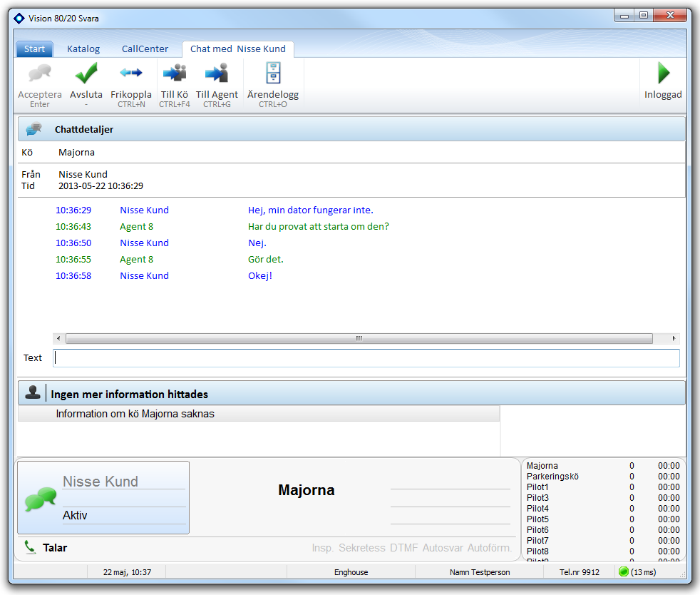The height and width of the screenshot is (595, 700).
Task: Click the green chat bubbles by Nisse Kund
Action: tap(41, 499)
